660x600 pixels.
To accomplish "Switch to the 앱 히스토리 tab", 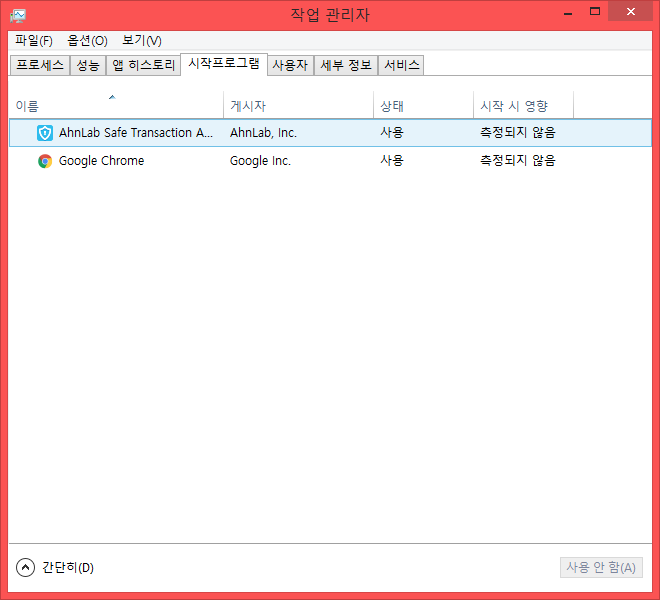I will pos(143,65).
